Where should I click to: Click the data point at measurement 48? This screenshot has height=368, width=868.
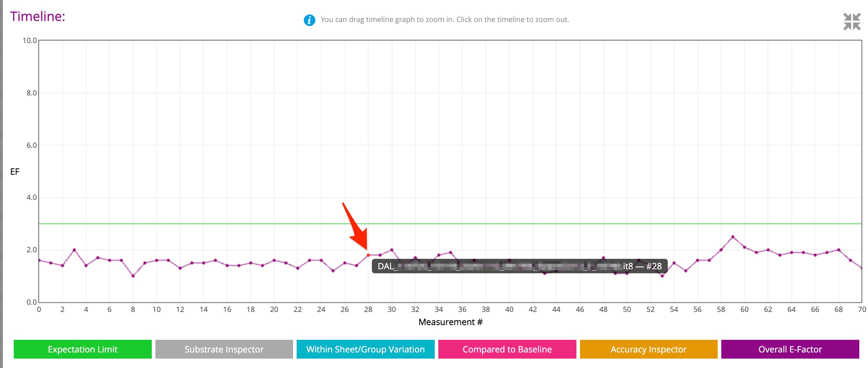[603, 258]
